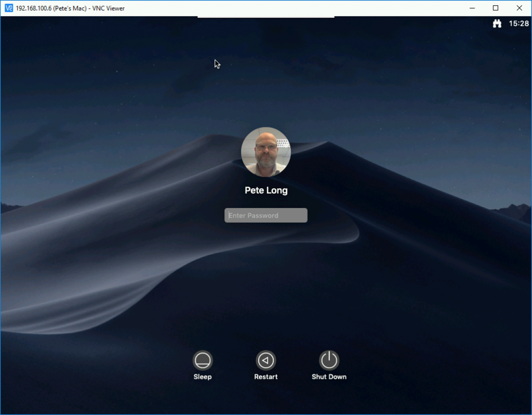Select Pete Long's profile picture

pos(266,152)
